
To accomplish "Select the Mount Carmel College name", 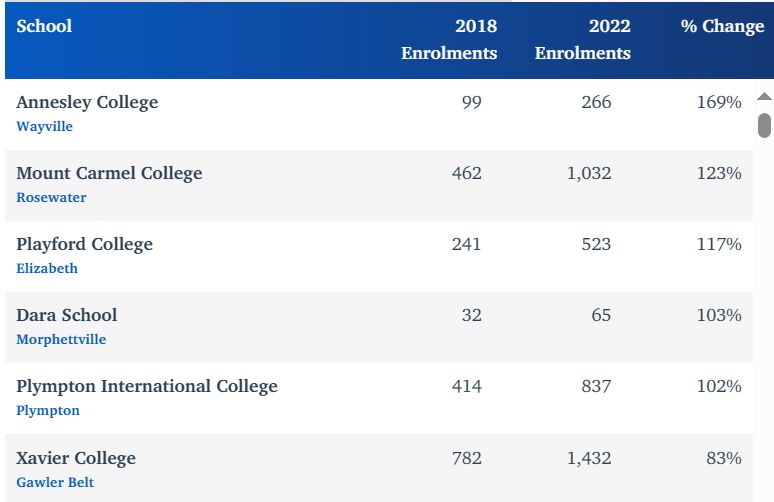I will [109, 173].
